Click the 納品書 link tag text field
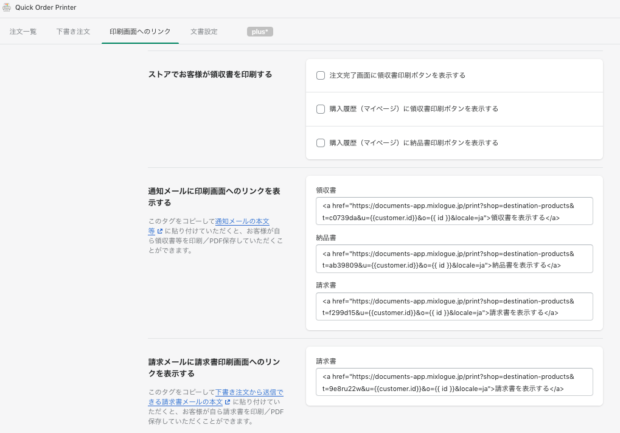620x433 pixels. click(x=454, y=258)
